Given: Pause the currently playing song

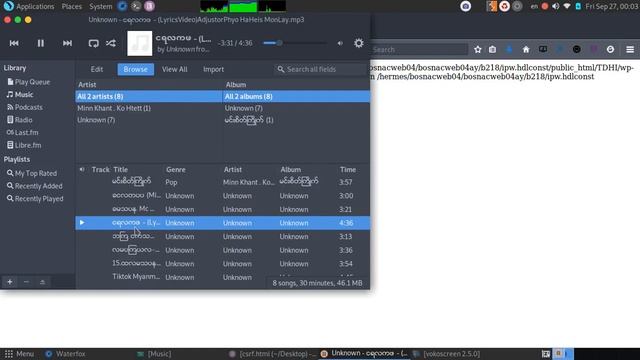Looking at the screenshot, I should click(x=41, y=43).
